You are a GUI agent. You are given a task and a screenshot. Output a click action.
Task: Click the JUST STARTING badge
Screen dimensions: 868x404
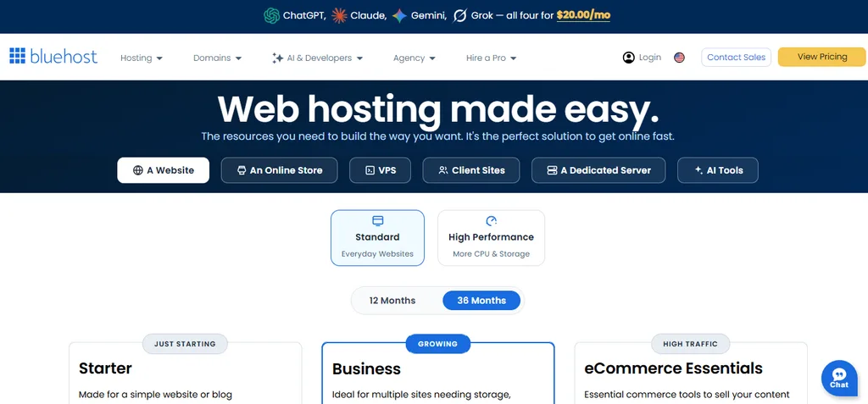pos(185,344)
